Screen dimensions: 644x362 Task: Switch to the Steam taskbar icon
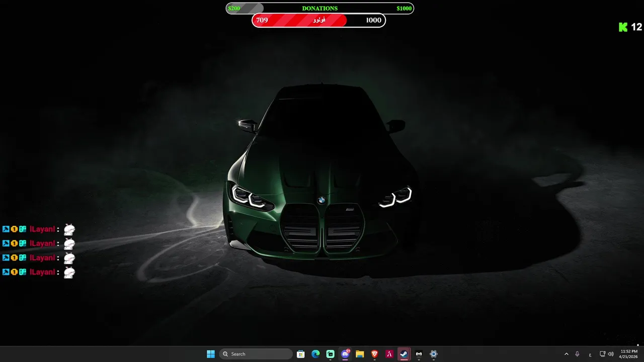point(404,354)
